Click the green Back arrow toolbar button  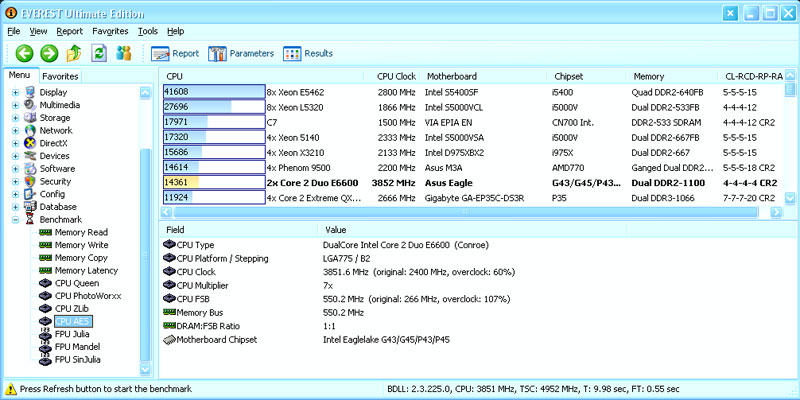click(x=24, y=53)
